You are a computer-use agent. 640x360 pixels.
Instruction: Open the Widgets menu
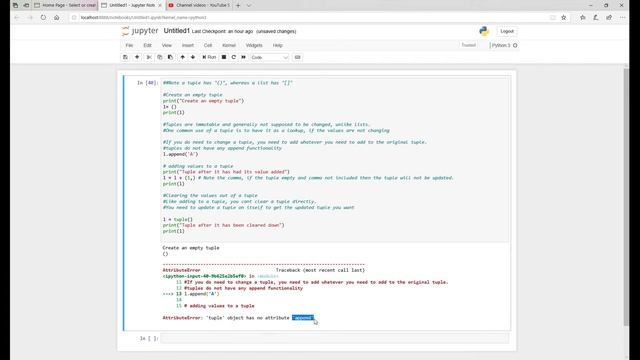(x=254, y=45)
